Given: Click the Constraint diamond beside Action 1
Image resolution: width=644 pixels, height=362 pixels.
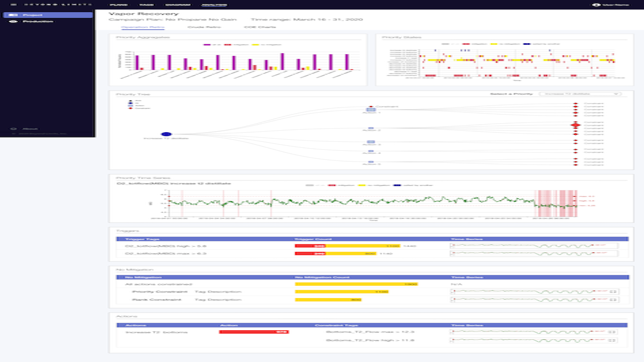Looking at the screenshot, I should coord(372,106).
